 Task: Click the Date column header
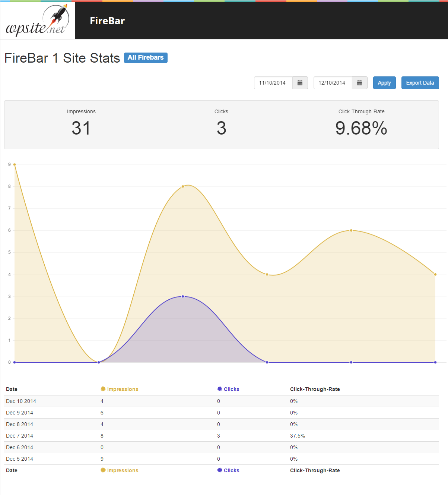pos(12,389)
